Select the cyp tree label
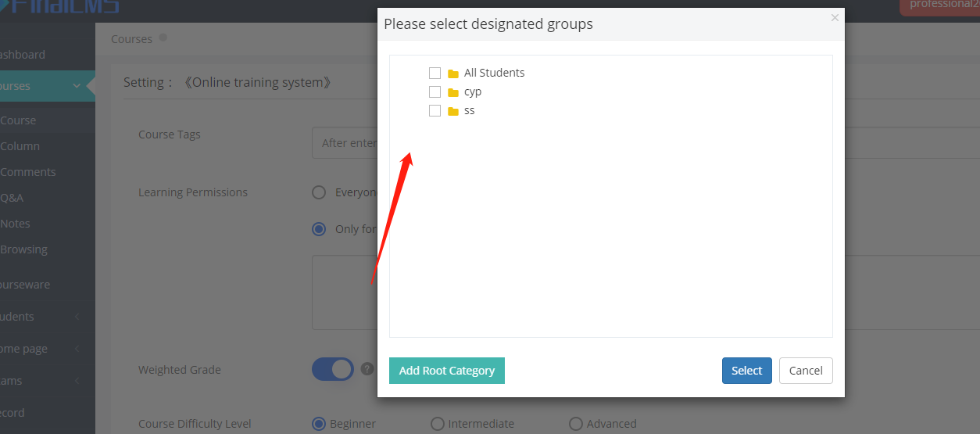Viewport: 980px width, 434px height. tap(473, 91)
